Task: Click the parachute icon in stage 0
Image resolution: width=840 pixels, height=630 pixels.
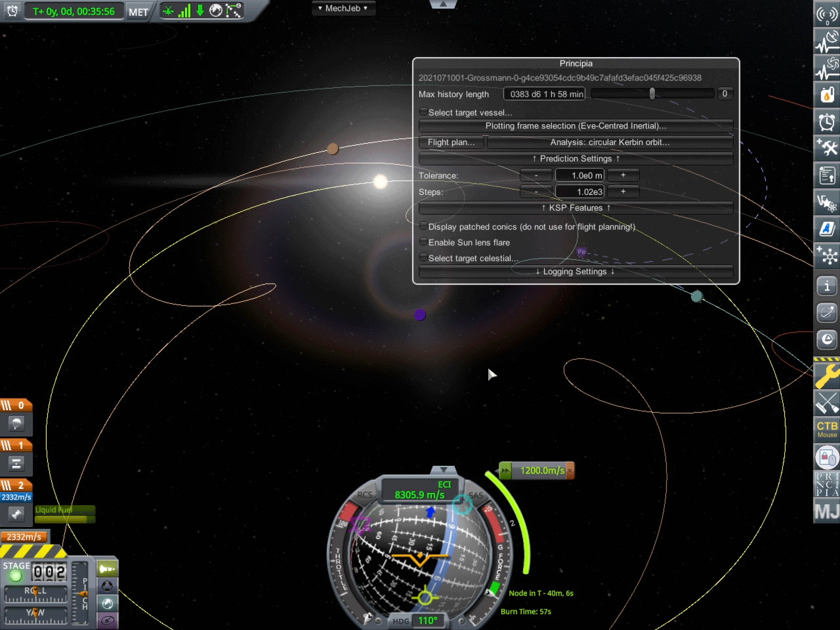Action: point(16,423)
